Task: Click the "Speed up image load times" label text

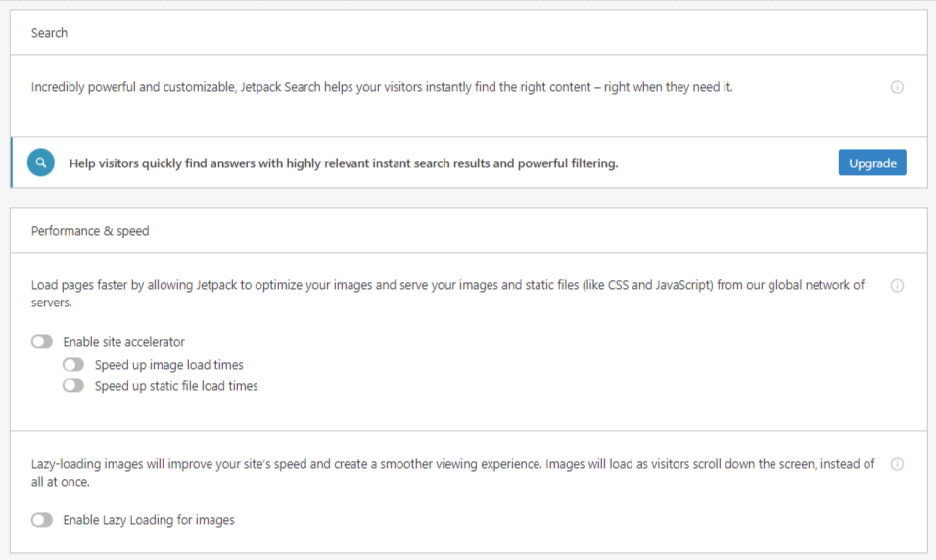Action: coord(169,365)
